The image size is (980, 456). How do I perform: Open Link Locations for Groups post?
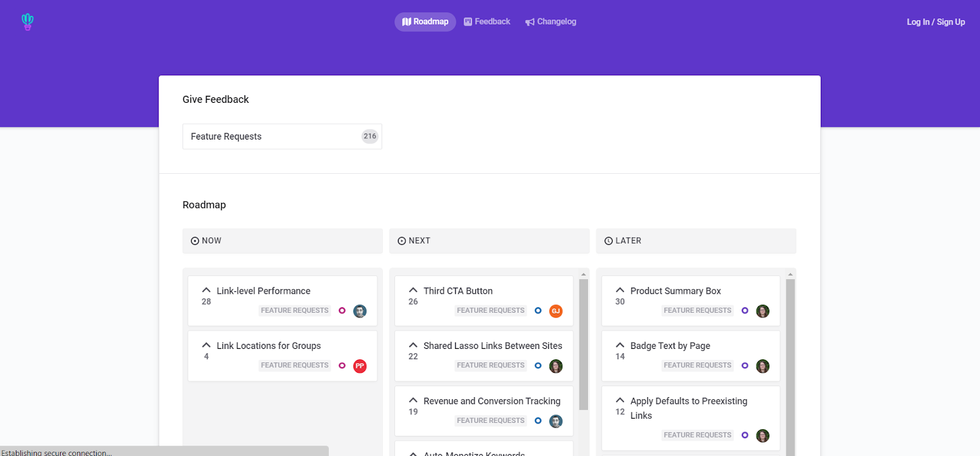point(269,346)
